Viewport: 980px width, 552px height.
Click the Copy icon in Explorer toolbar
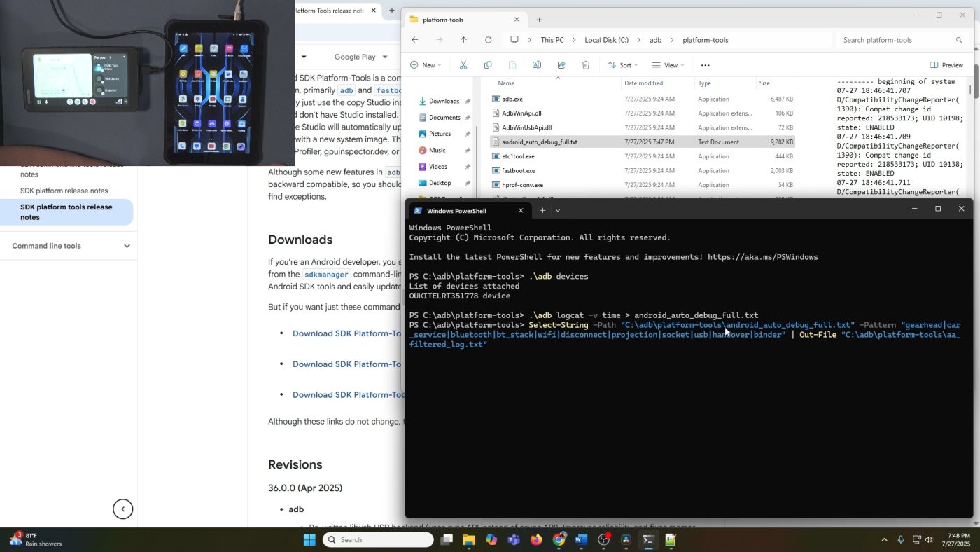coord(488,65)
